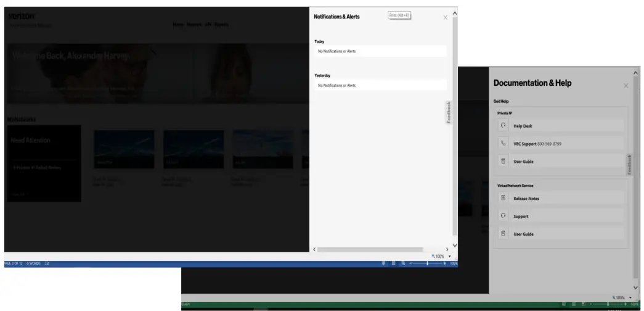Click the up arrow of Notifications panel scrollbar
644x311 pixels.
(455, 13)
